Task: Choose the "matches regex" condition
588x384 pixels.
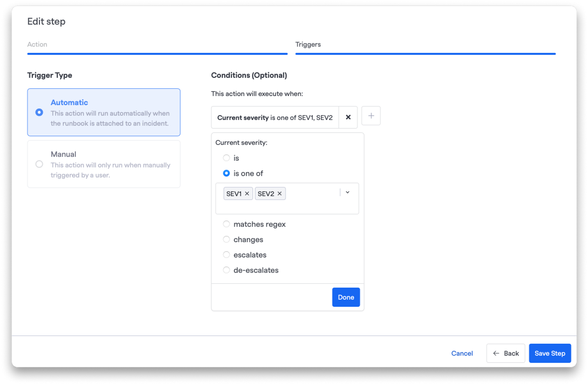Action: coord(226,224)
